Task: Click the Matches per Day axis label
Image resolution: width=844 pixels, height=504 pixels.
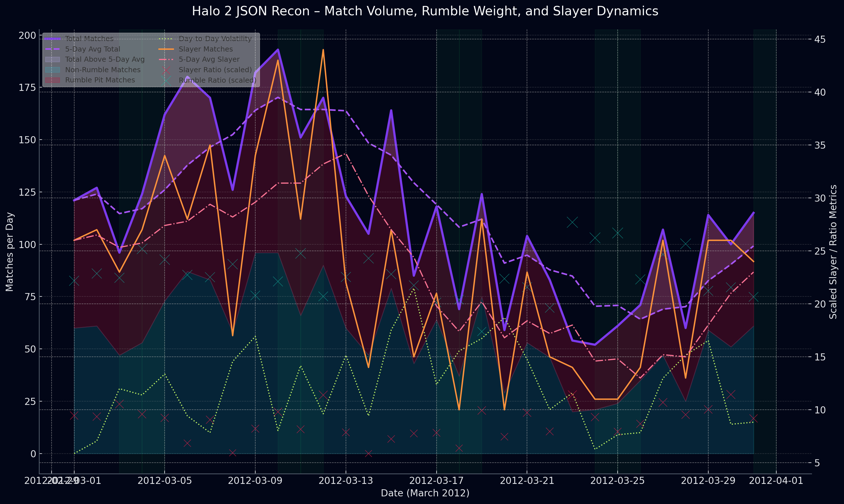Action: pos(10,252)
